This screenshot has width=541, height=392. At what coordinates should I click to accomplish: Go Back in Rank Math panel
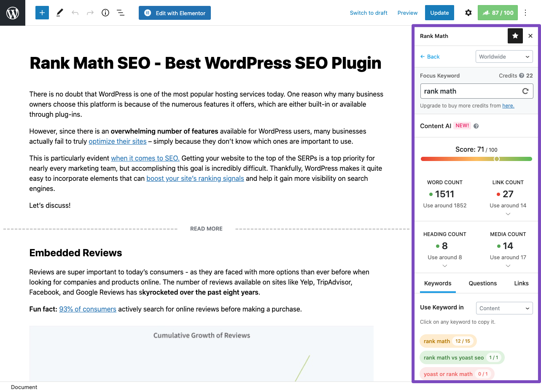[430, 56]
